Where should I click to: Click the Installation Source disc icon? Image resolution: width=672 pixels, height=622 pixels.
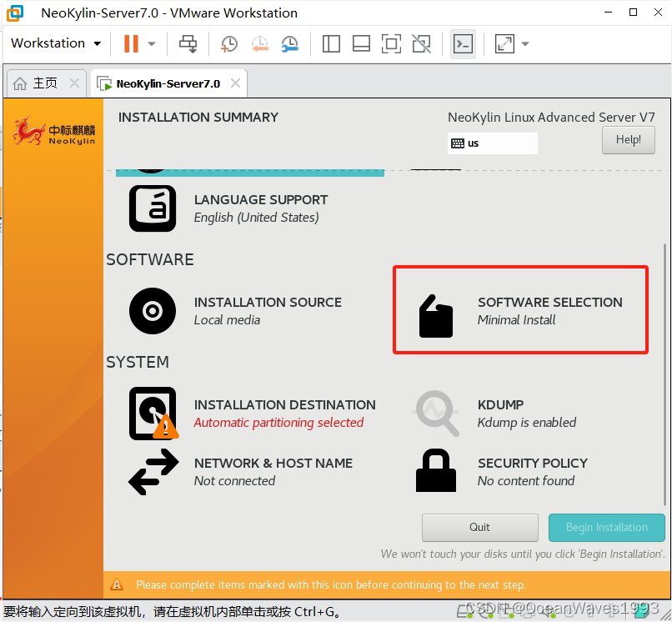[x=153, y=311]
